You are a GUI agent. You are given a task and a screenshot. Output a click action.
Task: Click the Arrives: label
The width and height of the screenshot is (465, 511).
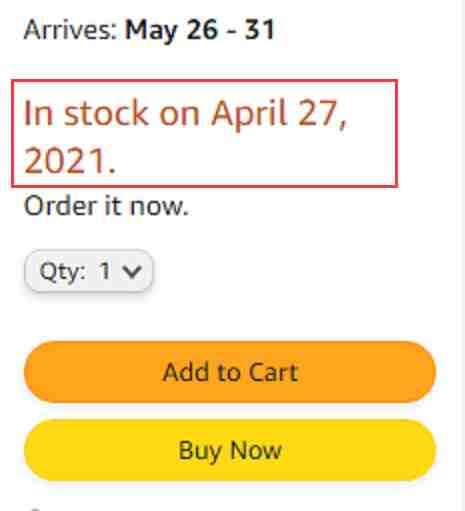(x=70, y=29)
